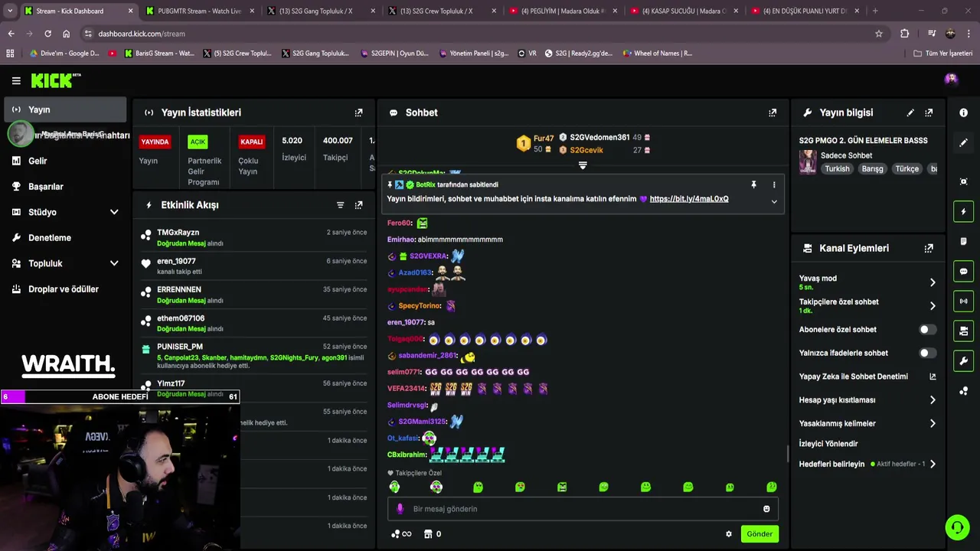Click the info icon in right sidebar
The image size is (980, 551).
(x=963, y=112)
